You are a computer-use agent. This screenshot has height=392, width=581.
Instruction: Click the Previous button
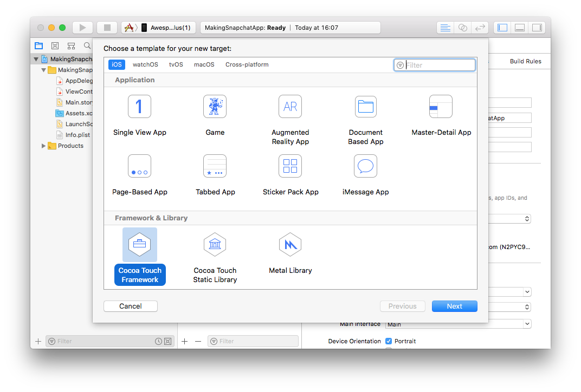coord(402,306)
